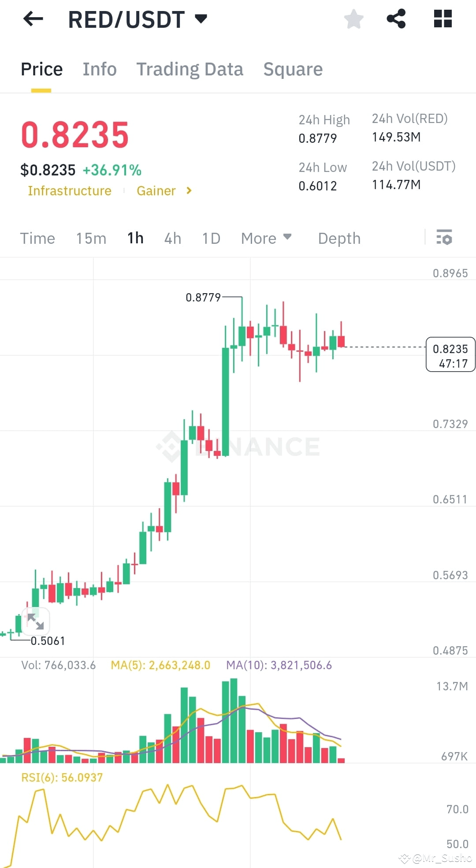This screenshot has width=476, height=868.
Task: Open the Square tab
Action: (293, 69)
